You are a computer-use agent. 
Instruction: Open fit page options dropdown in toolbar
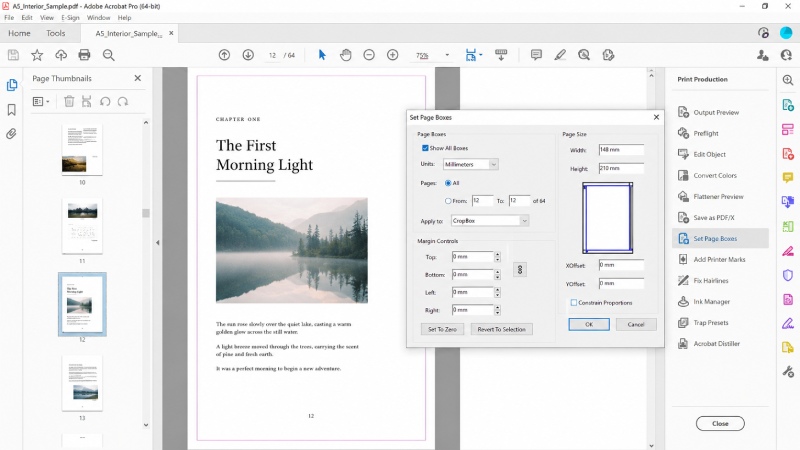[x=481, y=55]
